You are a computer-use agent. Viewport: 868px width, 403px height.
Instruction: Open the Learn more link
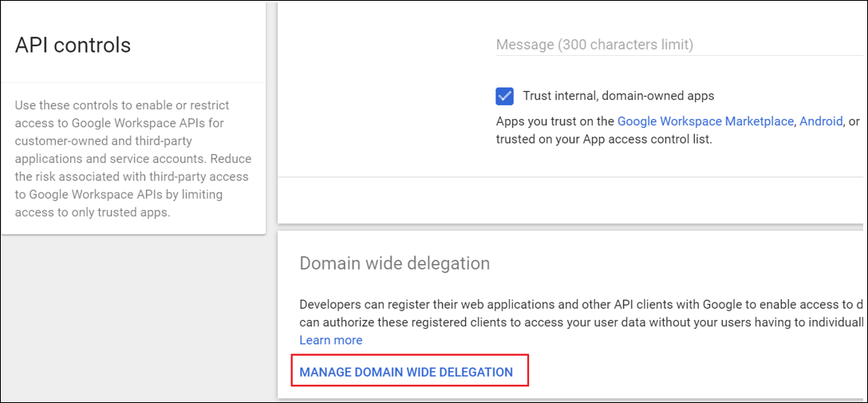(330, 340)
